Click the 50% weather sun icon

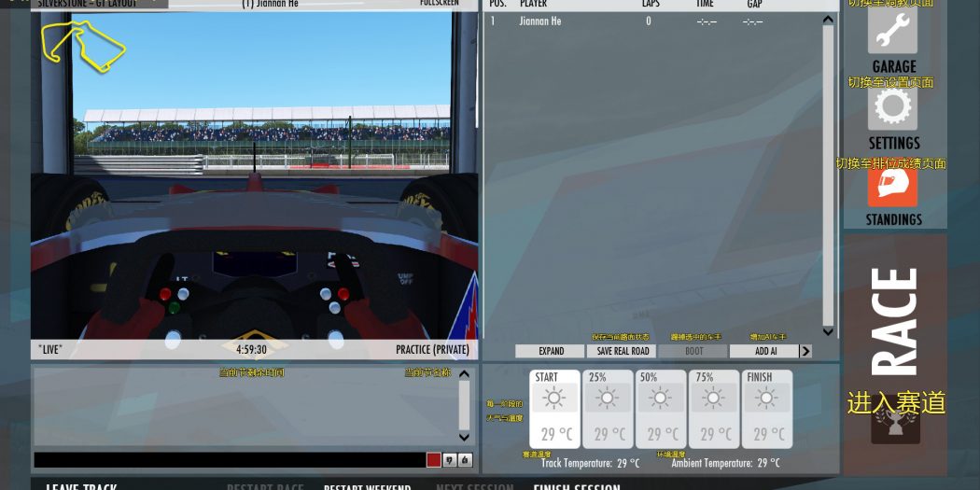(661, 399)
